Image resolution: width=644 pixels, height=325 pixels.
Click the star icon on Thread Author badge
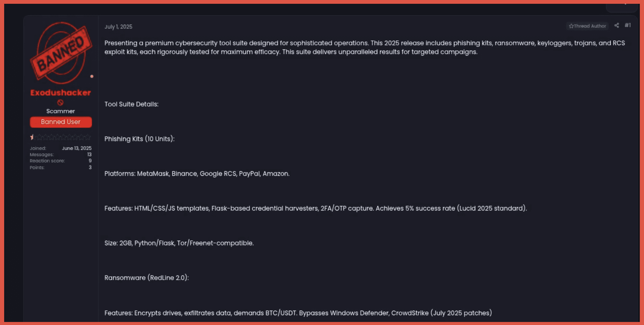(571, 26)
